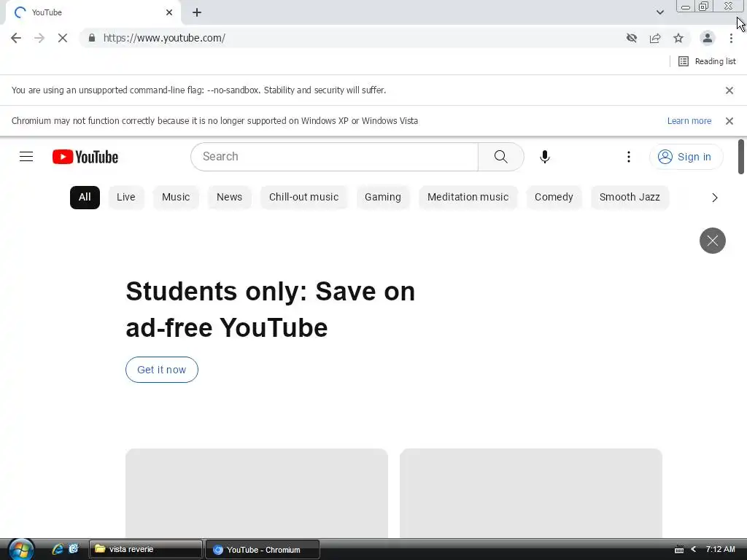747x560 pixels.
Task: Open YouTube settings three-dot menu
Action: pyautogui.click(x=629, y=157)
